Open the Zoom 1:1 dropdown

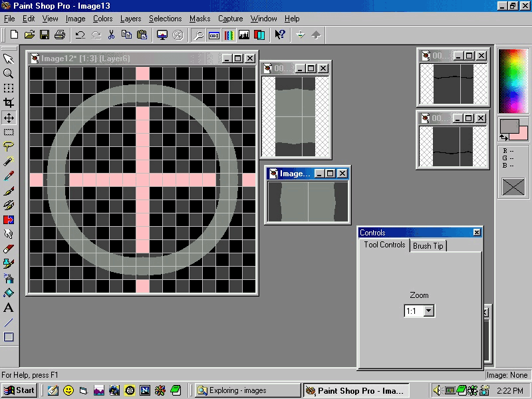tap(428, 311)
